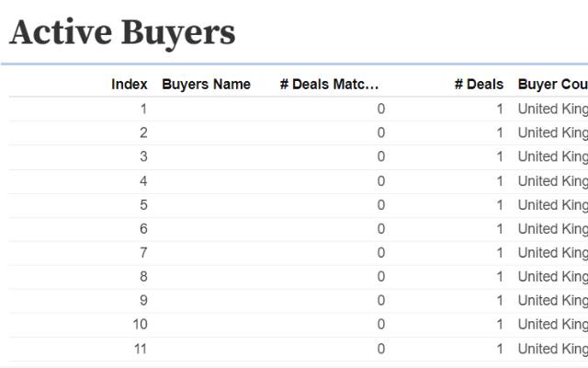Screen dimensions: 588x368
Task: Select # Deals Matched value in row 6
Action: point(381,228)
